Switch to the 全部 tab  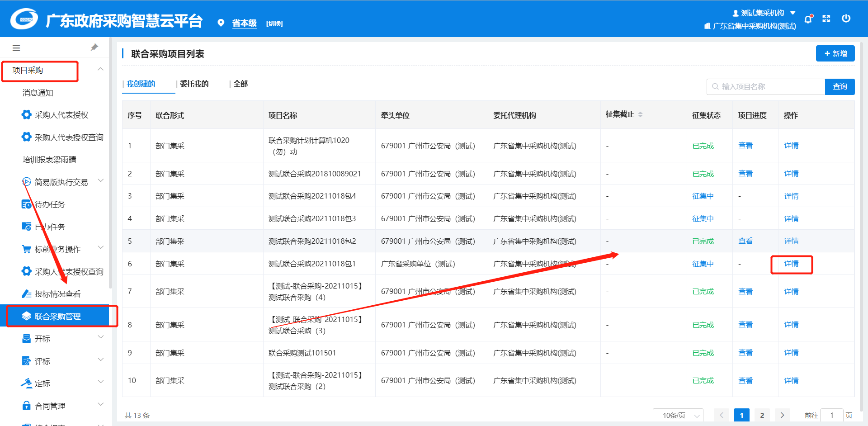point(241,84)
